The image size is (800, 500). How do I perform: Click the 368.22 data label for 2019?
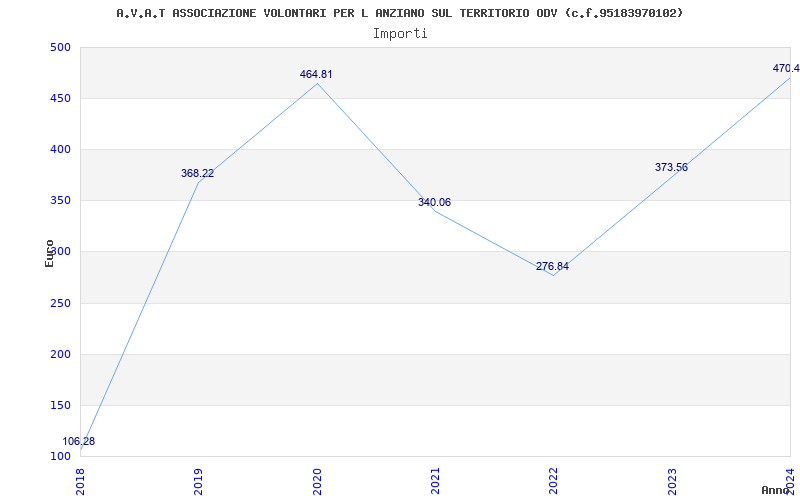pyautogui.click(x=197, y=173)
